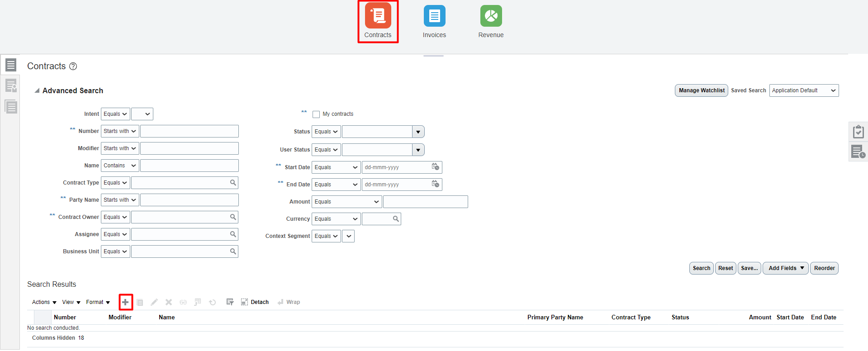Click the Amount value input field

pyautogui.click(x=426, y=202)
